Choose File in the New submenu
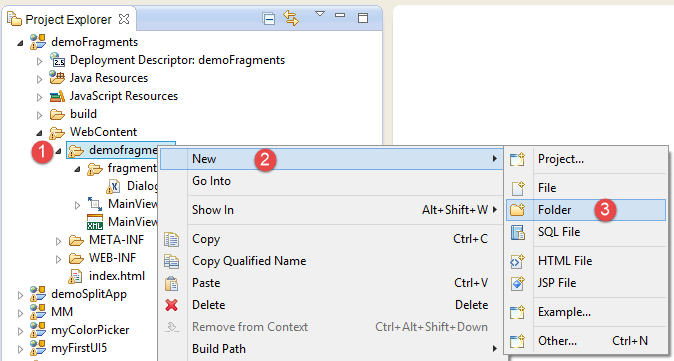The height and width of the screenshot is (361, 674). [x=586, y=188]
